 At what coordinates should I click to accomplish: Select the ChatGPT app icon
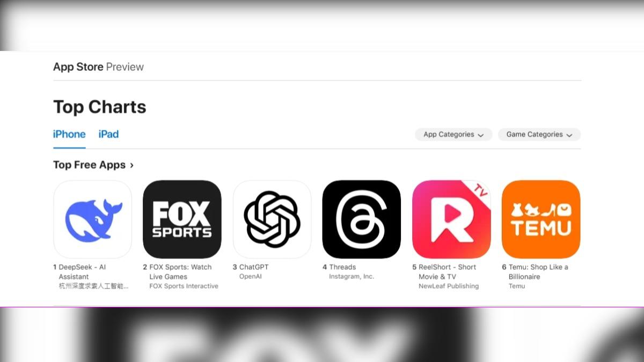coord(272,219)
